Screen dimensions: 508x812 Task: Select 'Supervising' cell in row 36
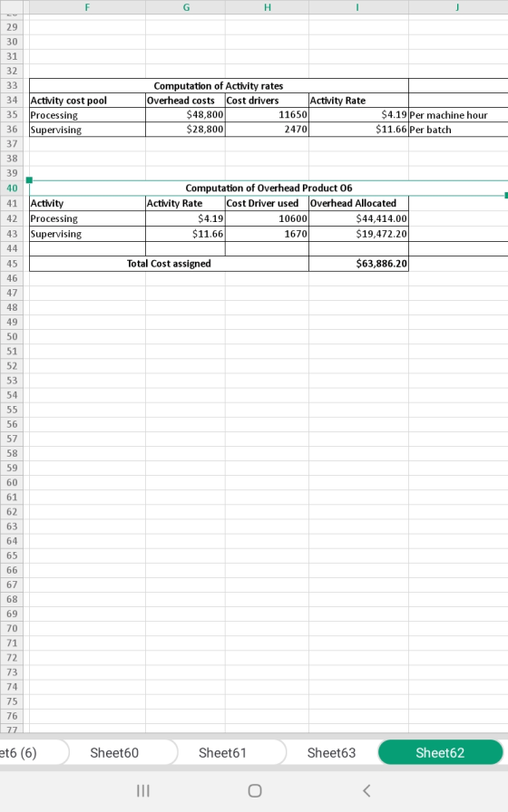[87, 130]
